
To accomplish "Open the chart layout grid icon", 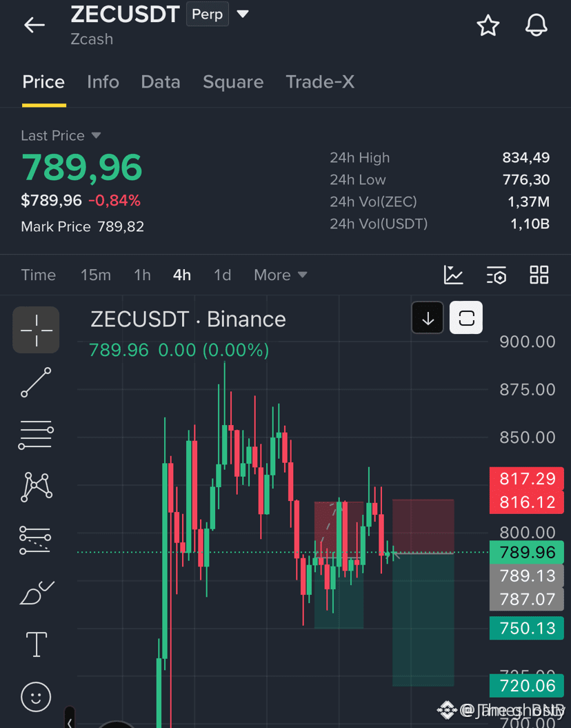I will coord(539,275).
